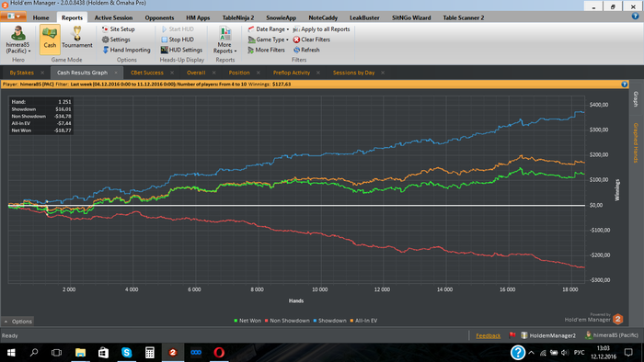Viewport: 644px width, 362px height.
Task: Switch to the Sessions by Day tab
Action: point(353,73)
